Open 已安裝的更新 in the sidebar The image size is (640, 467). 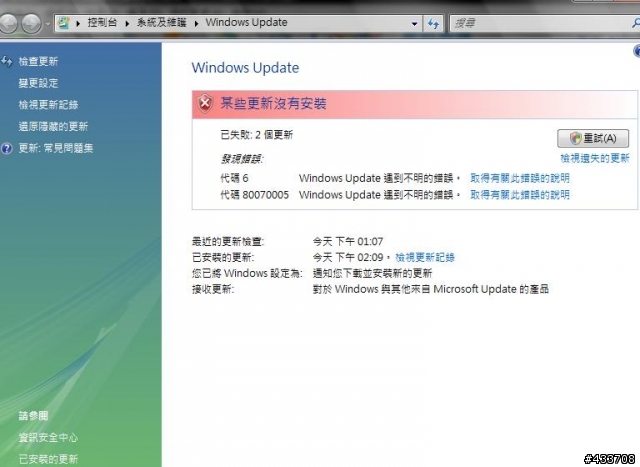(48, 459)
